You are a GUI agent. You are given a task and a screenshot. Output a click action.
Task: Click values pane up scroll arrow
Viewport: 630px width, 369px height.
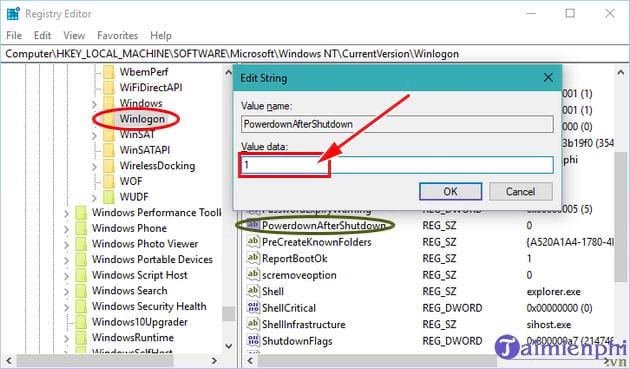tap(620, 73)
